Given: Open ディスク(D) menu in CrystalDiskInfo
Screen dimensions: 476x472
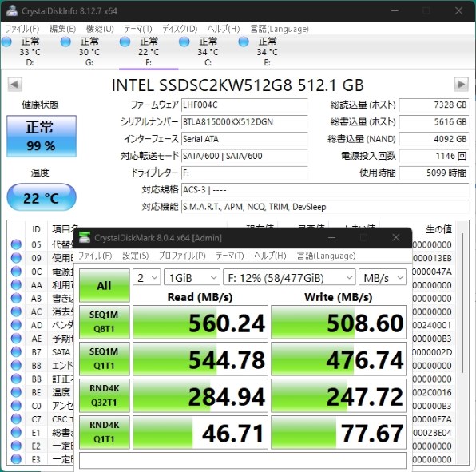Looking at the screenshot, I should 180,29.
